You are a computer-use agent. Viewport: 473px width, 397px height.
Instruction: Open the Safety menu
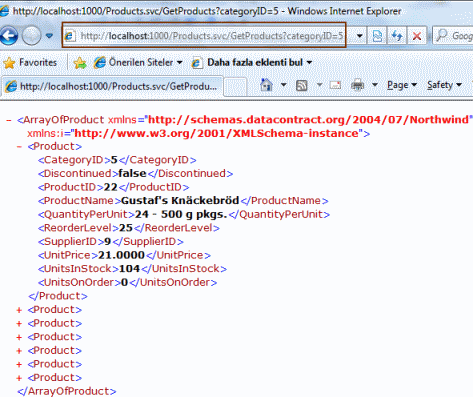(x=444, y=85)
